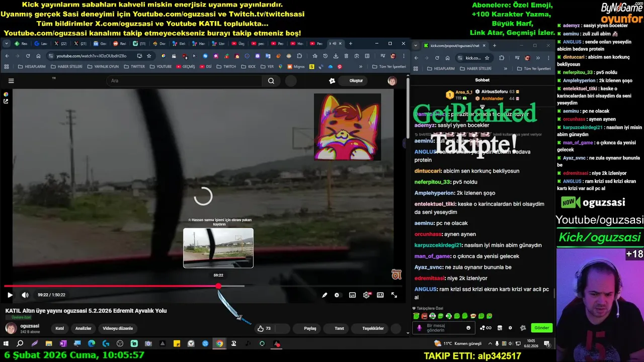Open YOUTUBE bookmarks folder
The height and width of the screenshot is (362, 644).
[160, 66]
